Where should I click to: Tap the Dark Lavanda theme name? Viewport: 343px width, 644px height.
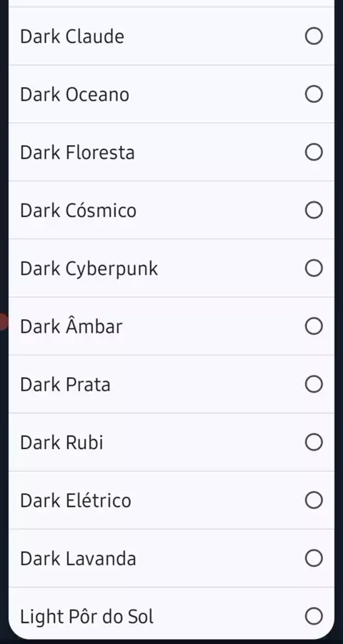coord(78,558)
